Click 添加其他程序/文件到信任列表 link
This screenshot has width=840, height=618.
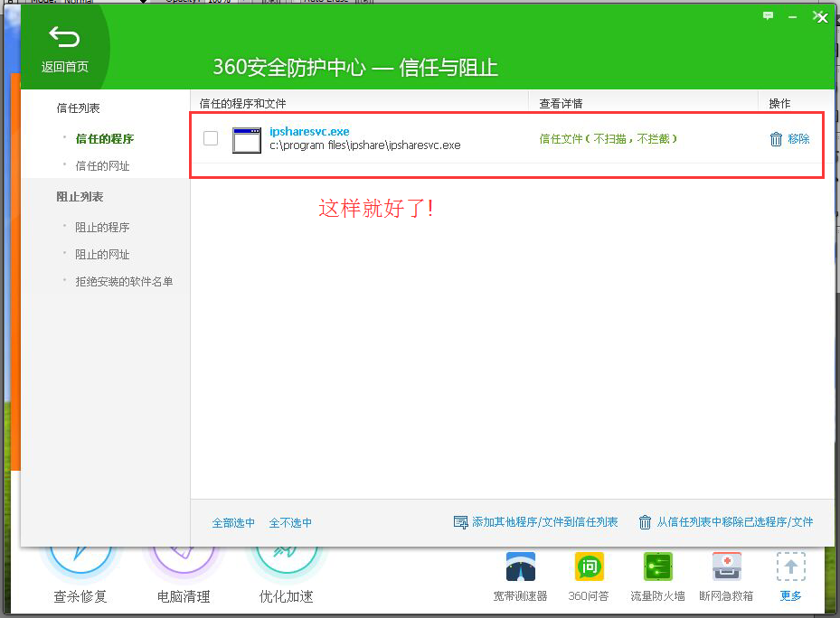point(545,522)
